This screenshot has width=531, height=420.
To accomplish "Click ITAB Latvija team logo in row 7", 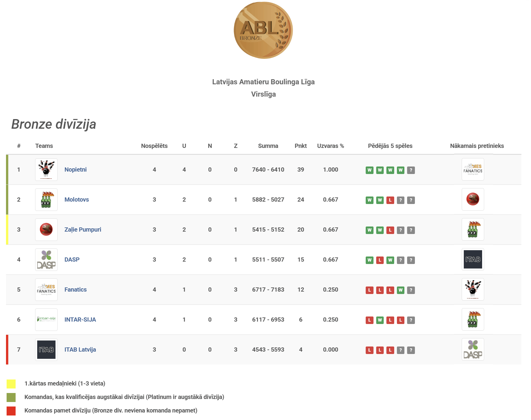I will click(x=46, y=349).
